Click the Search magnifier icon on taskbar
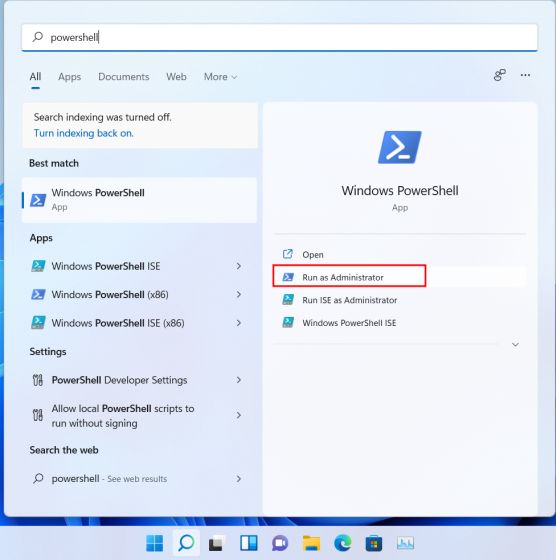Image resolution: width=556 pixels, height=560 pixels. [x=186, y=543]
